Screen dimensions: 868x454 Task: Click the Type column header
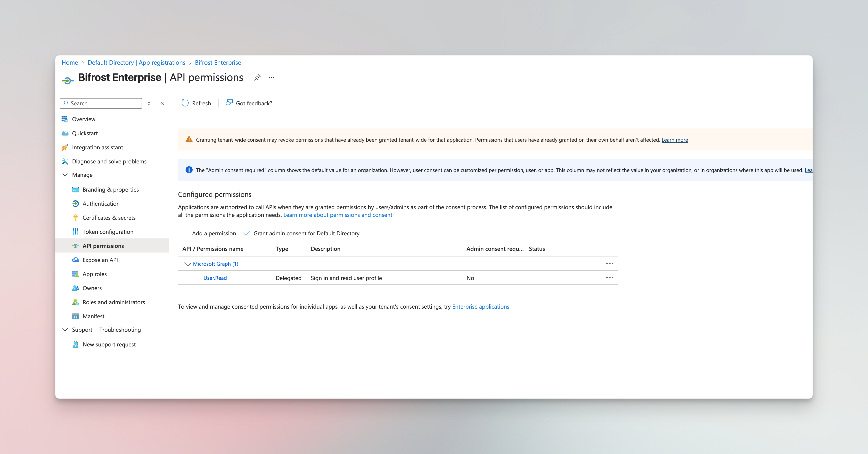[282, 249]
